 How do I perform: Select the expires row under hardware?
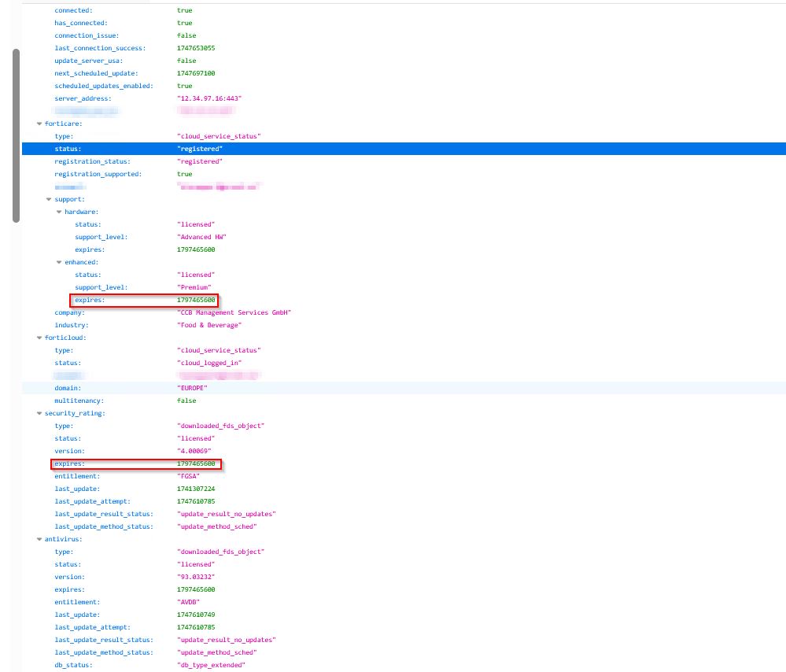pyautogui.click(x=404, y=249)
